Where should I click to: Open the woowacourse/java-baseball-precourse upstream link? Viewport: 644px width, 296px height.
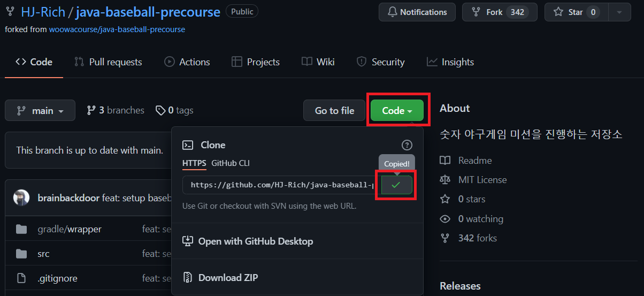pyautogui.click(x=117, y=29)
